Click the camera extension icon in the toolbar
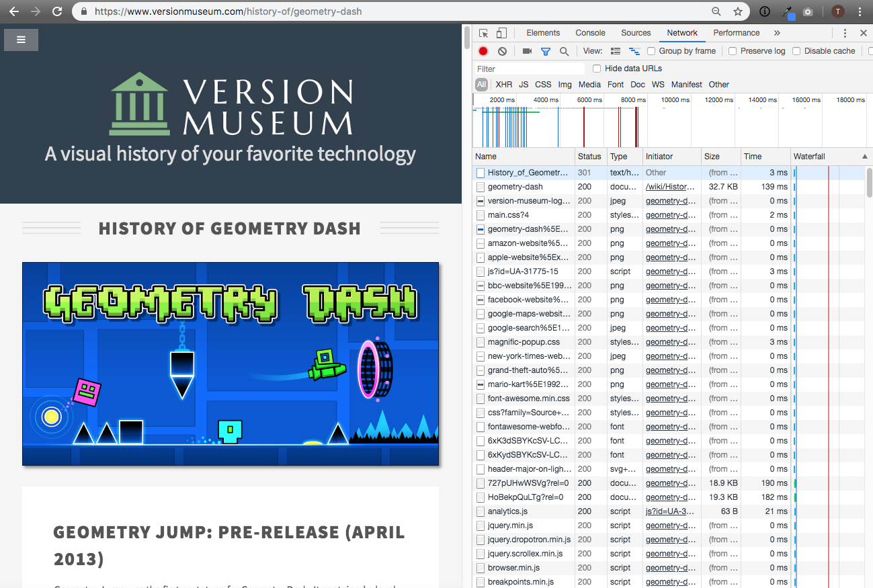Image resolution: width=873 pixels, height=588 pixels. coord(808,11)
